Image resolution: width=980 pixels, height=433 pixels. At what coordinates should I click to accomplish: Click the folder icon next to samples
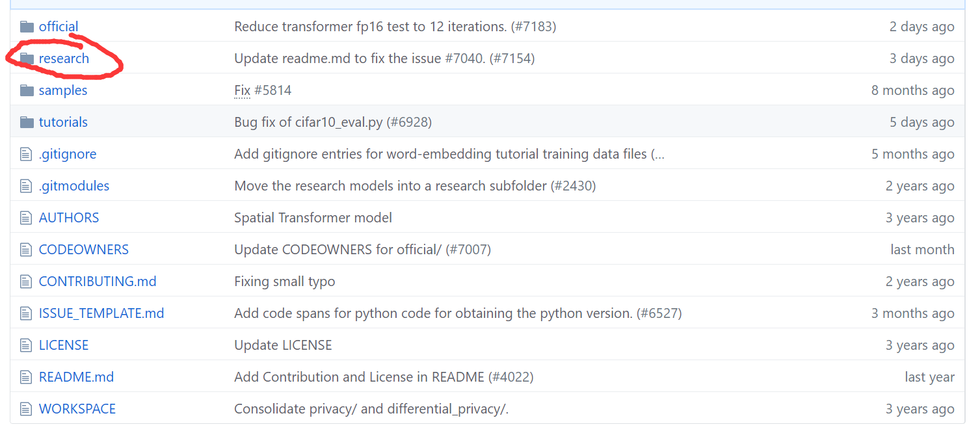(x=27, y=90)
